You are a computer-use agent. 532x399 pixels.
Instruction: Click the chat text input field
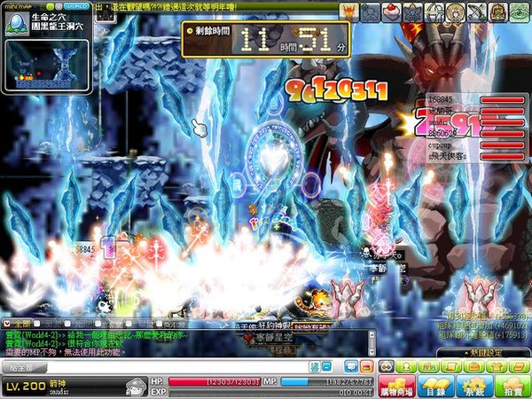coord(177,367)
